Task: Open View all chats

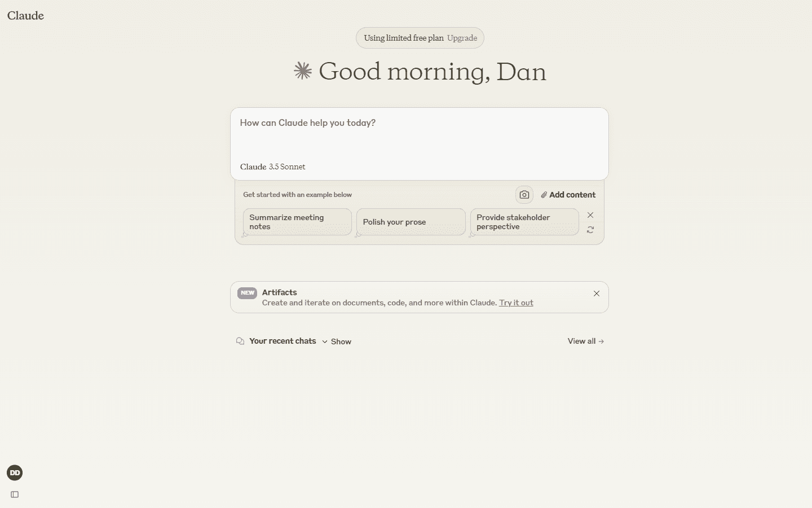Action: pyautogui.click(x=586, y=341)
